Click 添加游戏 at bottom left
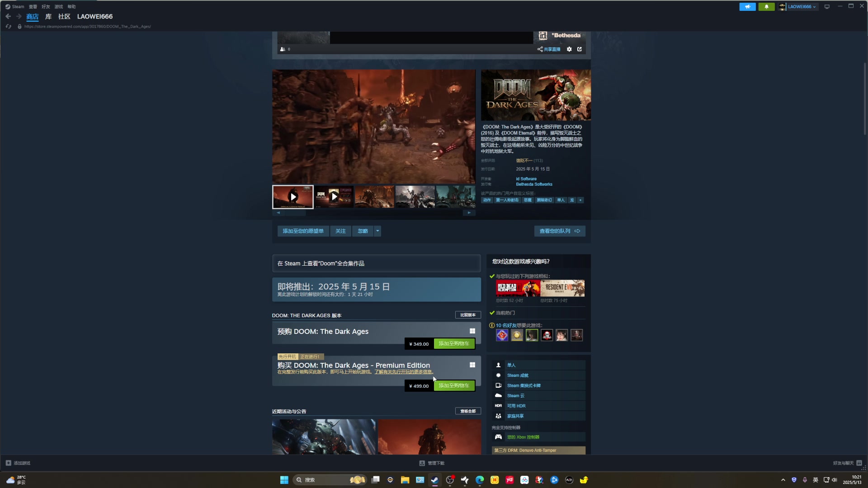 pyautogui.click(x=18, y=463)
